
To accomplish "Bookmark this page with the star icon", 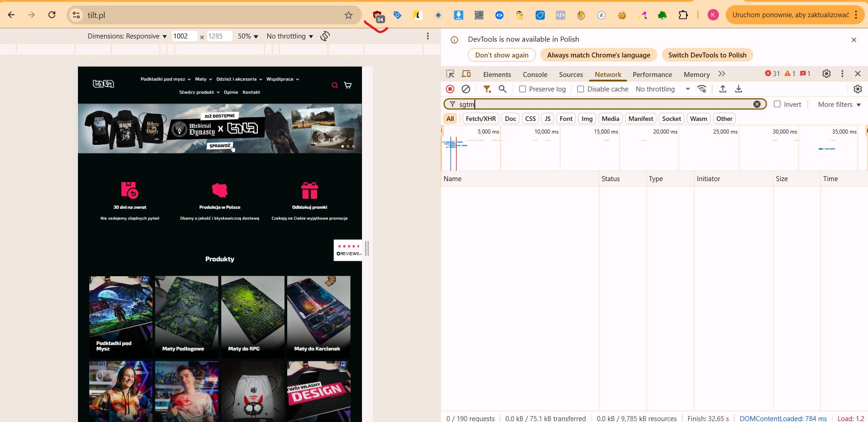I will (x=348, y=15).
